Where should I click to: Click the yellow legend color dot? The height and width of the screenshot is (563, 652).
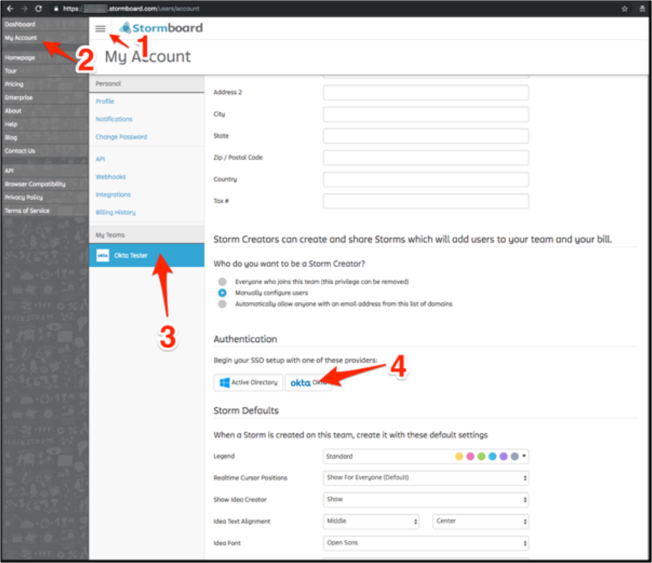tap(459, 456)
